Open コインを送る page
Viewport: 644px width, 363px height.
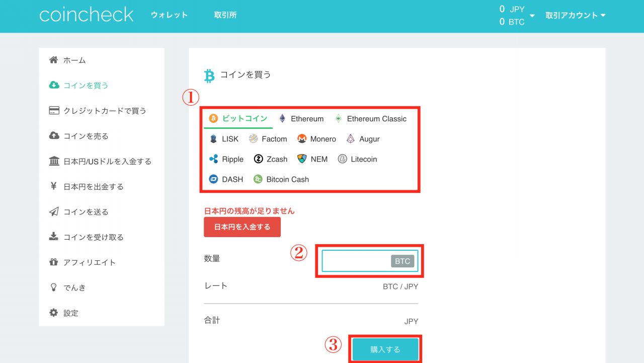86,212
